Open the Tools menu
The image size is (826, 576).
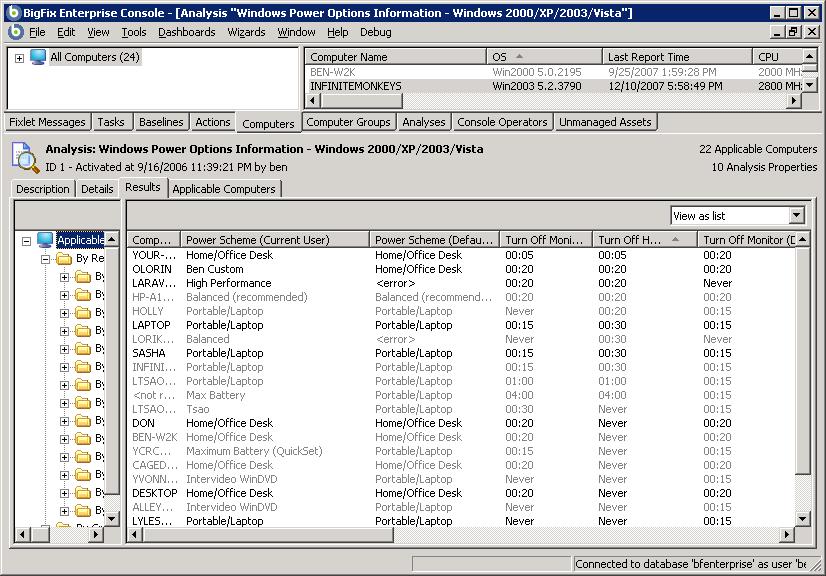(x=134, y=32)
